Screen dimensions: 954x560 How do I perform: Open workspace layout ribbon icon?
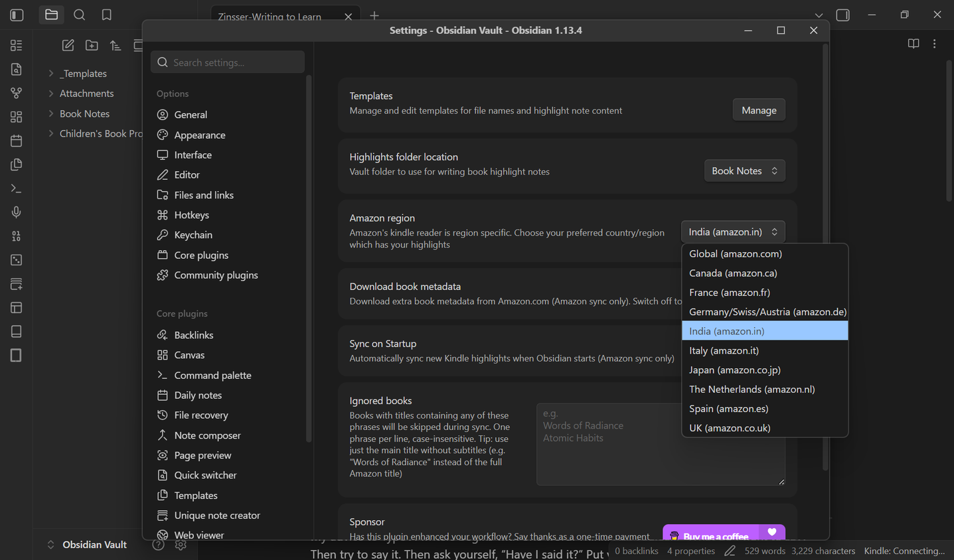(x=17, y=308)
